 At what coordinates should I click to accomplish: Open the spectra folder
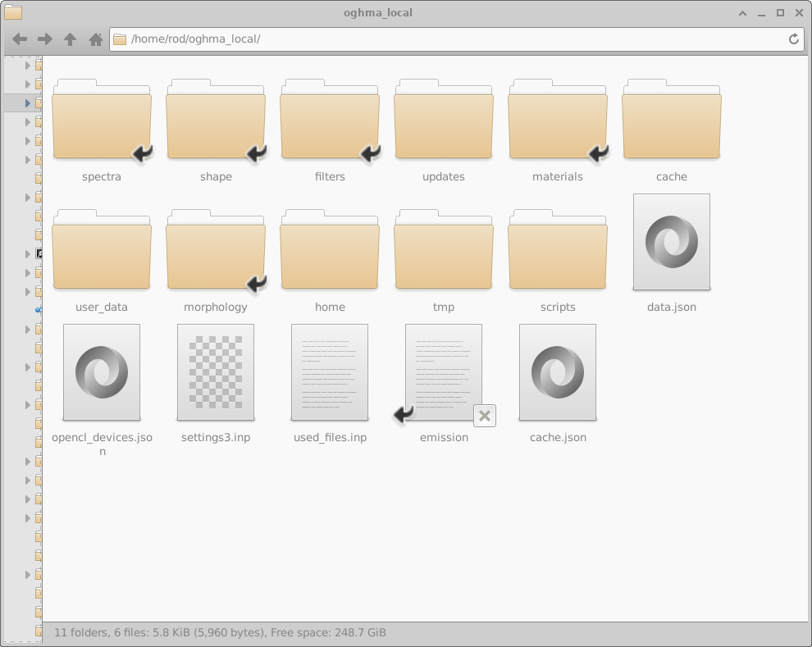point(102,119)
